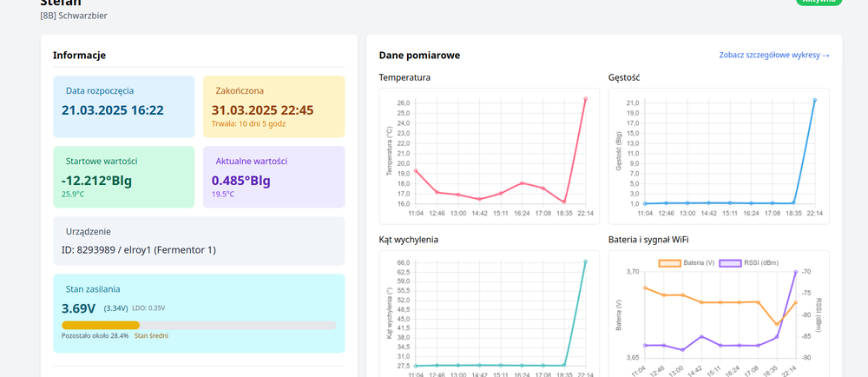Image resolution: width=868 pixels, height=377 pixels.
Task: Click the "Data rozpoczęcia" info card
Action: 123,106
